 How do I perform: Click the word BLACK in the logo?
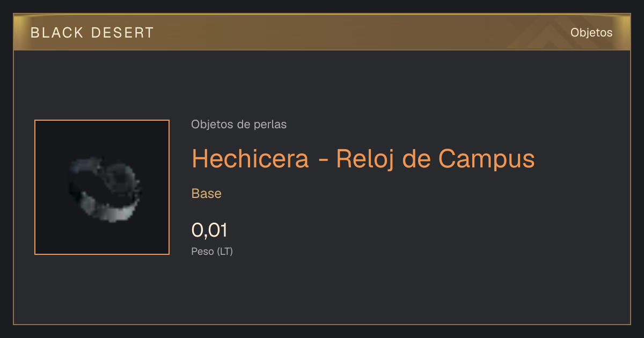point(57,33)
